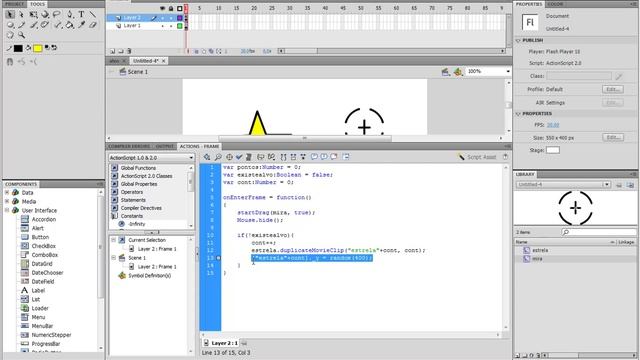This screenshot has width=640, height=360.
Task: Select the 3D Rotation tool
Action: 45,14
